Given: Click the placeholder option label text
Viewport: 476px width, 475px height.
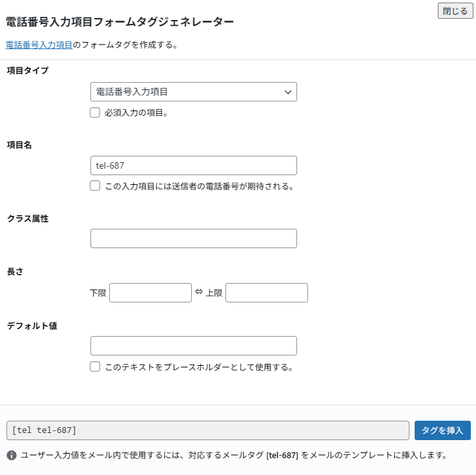Looking at the screenshot, I should coord(199,367).
